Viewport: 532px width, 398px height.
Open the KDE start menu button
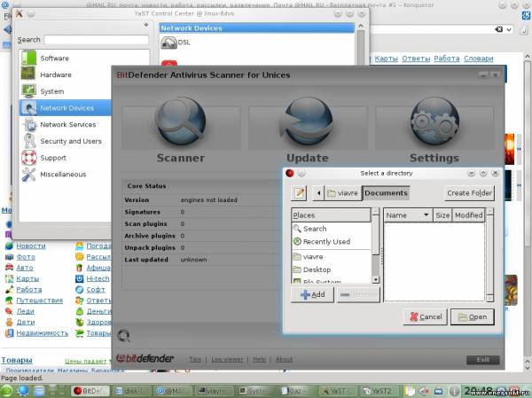coord(7,391)
